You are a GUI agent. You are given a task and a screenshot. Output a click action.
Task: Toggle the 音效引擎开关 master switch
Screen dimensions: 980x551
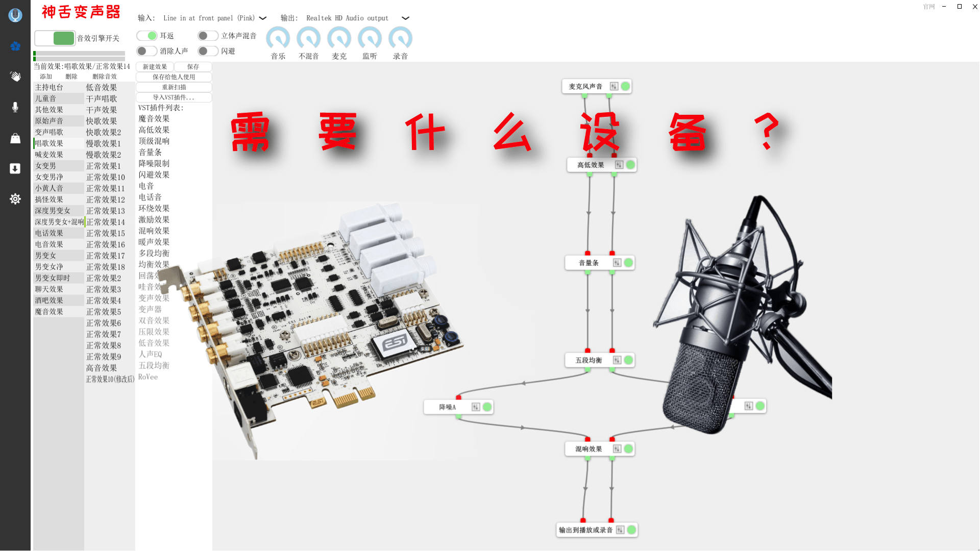(x=55, y=38)
